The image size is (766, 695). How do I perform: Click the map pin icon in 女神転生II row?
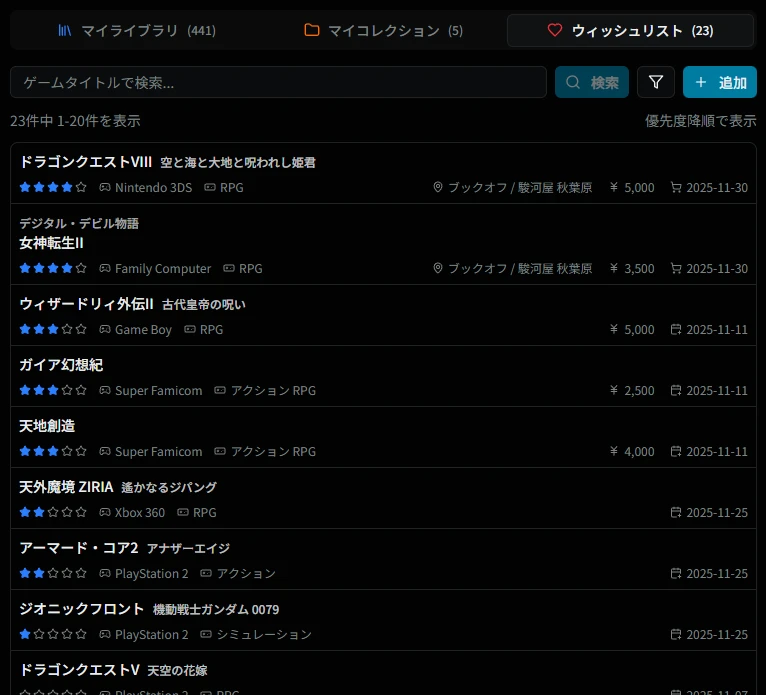tap(438, 268)
